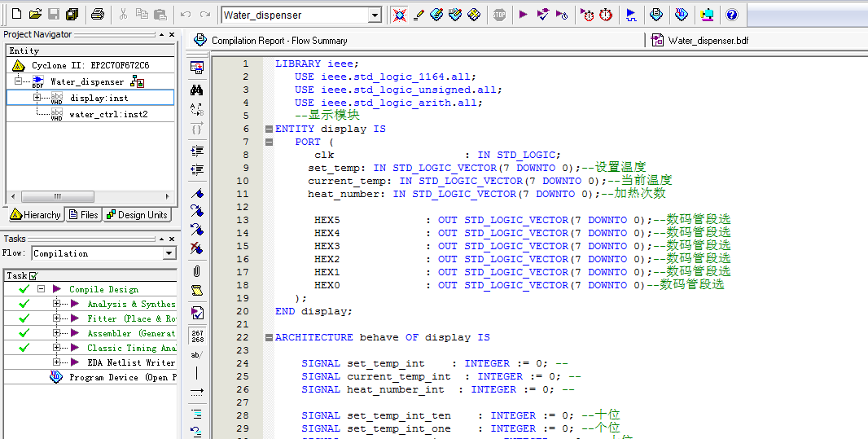Screen dimensions: 868x439
Task: Collapse the PORT declaration fold marker
Action: pyautogui.click(x=269, y=142)
